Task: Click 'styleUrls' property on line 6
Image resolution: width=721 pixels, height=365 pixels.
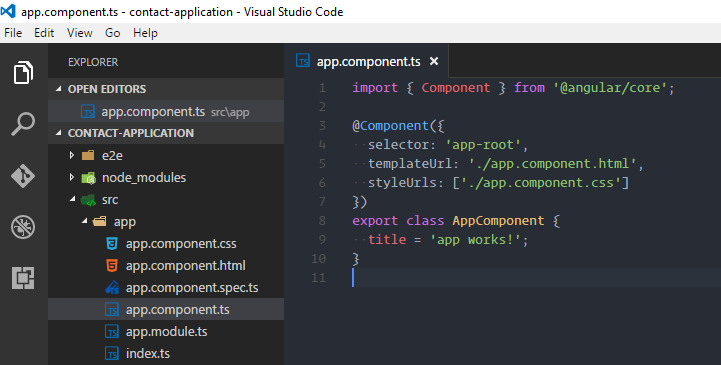Action: pyautogui.click(x=402, y=183)
